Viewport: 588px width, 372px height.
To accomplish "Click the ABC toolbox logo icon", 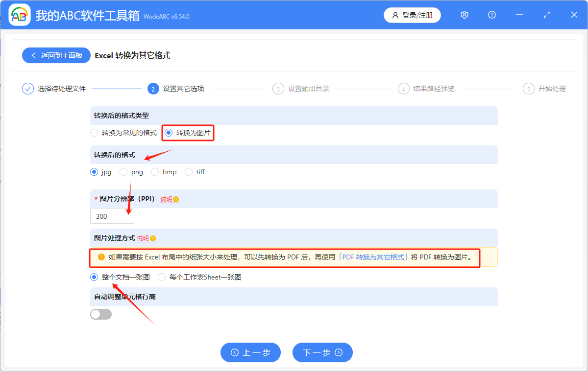I will (19, 15).
